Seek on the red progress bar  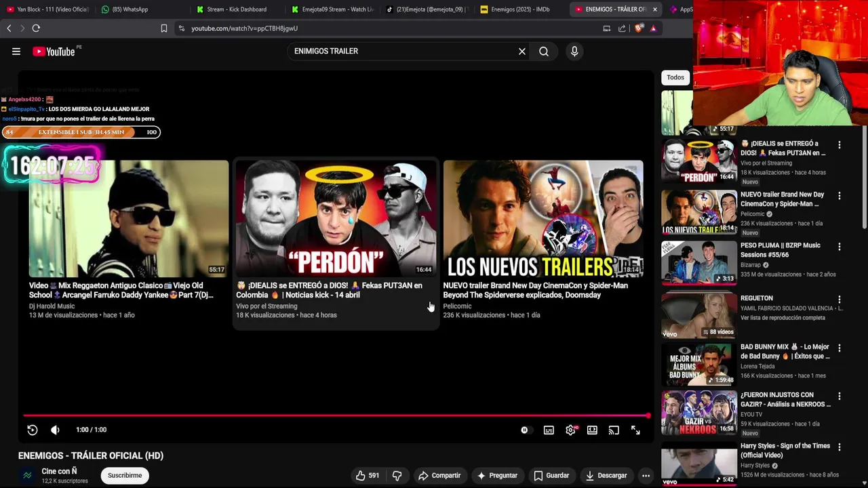tap(336, 415)
